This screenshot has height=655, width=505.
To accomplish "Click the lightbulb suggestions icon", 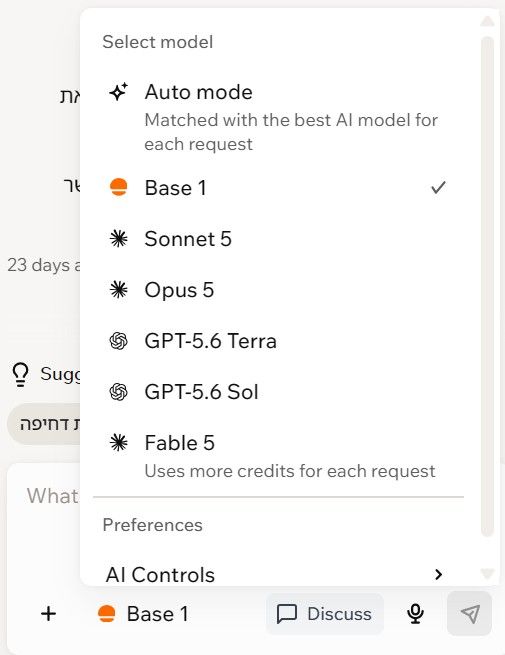I will coord(20,374).
